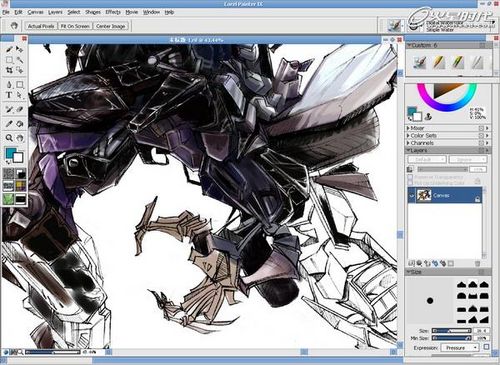500x365 pixels.
Task: Select the Canvas layer row
Action: (x=445, y=195)
